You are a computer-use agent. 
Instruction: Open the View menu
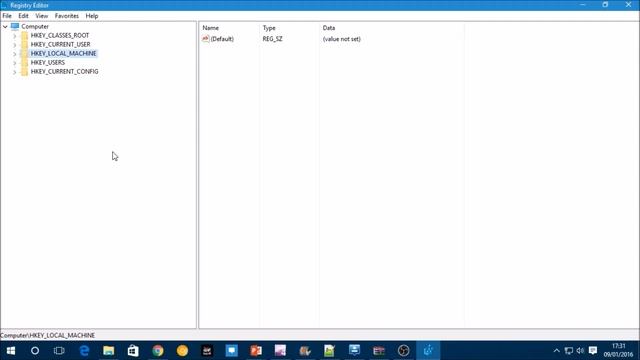pos(42,16)
